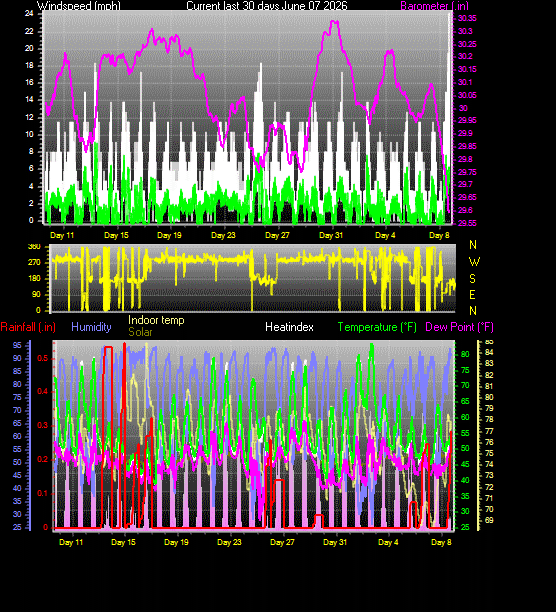
Task: Click the "0.1" value on the red rainfall axis
Action: click(43, 493)
